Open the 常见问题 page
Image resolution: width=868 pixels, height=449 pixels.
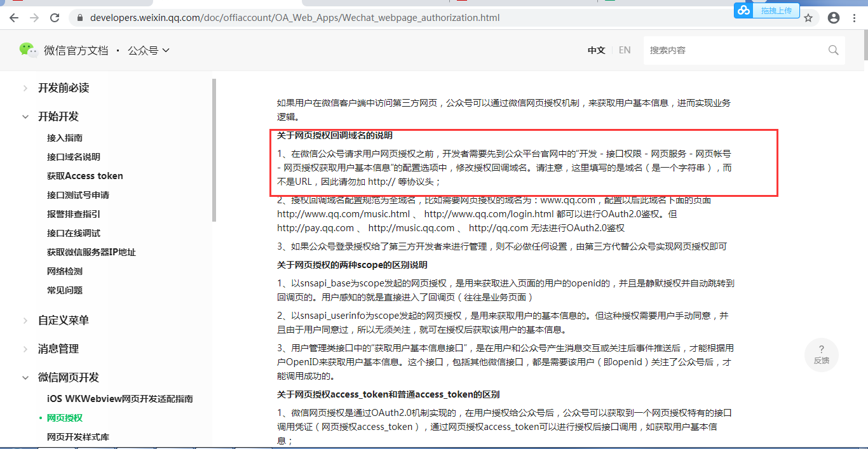click(x=65, y=290)
